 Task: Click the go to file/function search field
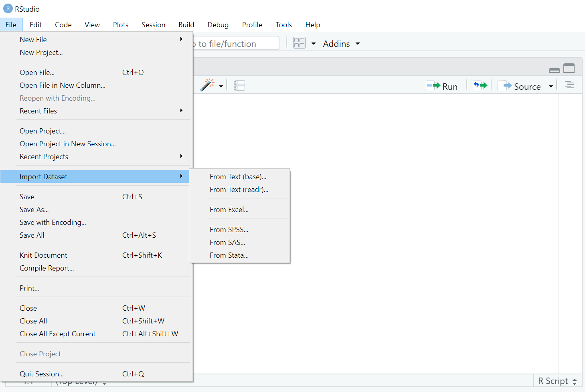(x=236, y=43)
